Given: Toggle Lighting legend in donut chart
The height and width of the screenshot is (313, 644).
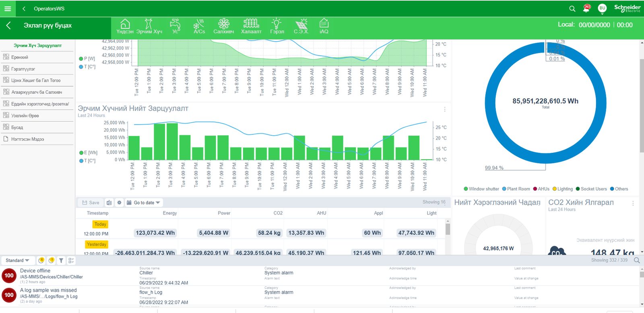Looking at the screenshot, I should click(563, 189).
